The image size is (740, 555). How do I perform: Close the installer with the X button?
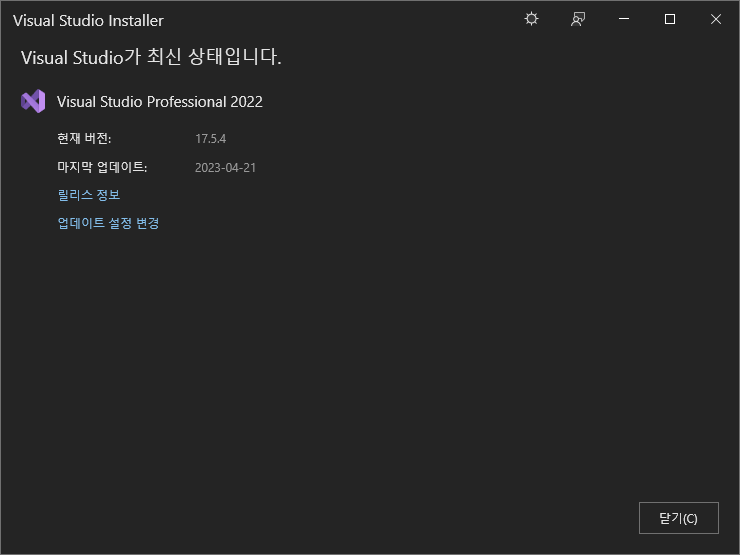click(715, 19)
